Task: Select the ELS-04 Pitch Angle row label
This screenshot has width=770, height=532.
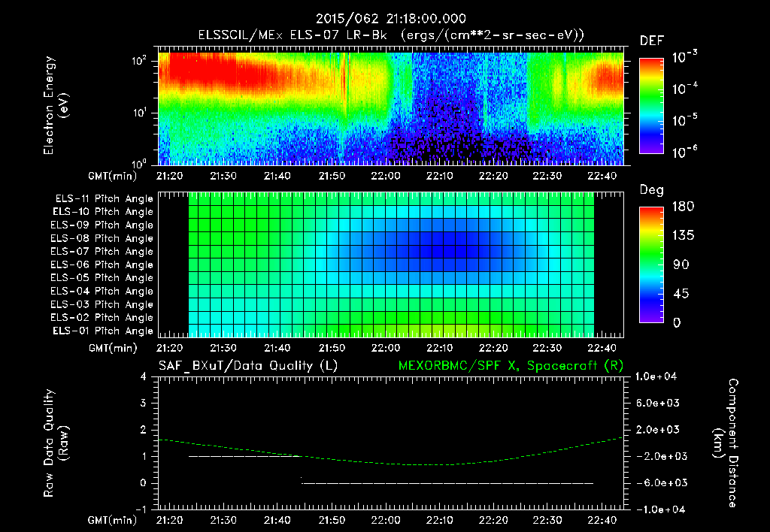Action: pos(102,291)
